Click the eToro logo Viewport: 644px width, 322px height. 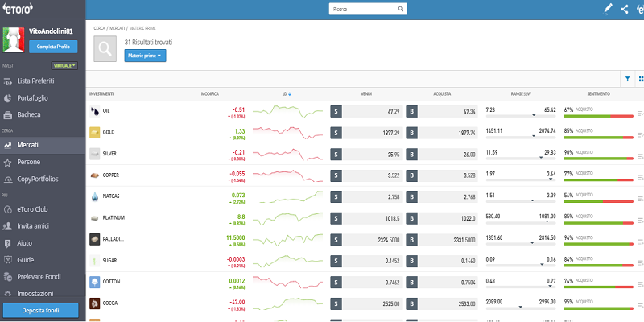pos(18,9)
